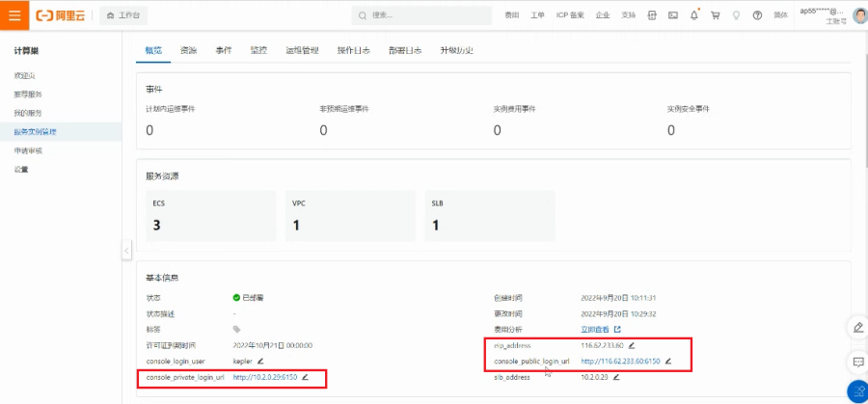Image resolution: width=868 pixels, height=404 pixels.
Task: Switch language via 简体 option
Action: [780, 15]
